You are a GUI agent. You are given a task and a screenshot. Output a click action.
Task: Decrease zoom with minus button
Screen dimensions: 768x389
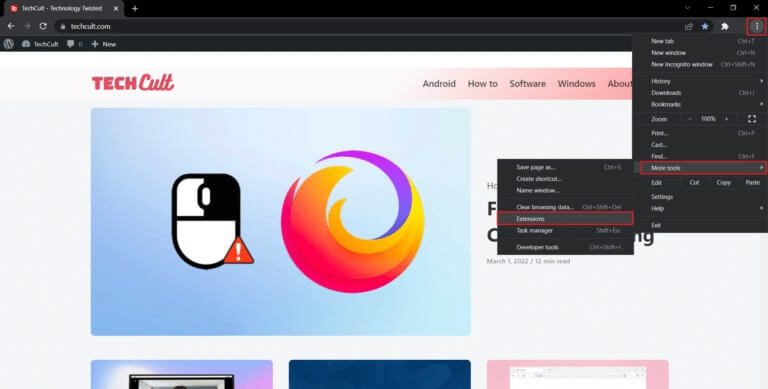[x=690, y=119]
